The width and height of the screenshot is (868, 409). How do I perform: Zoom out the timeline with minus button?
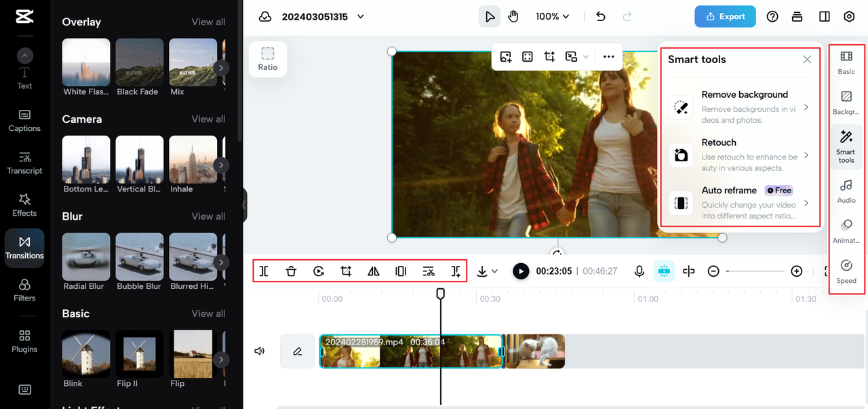click(713, 271)
